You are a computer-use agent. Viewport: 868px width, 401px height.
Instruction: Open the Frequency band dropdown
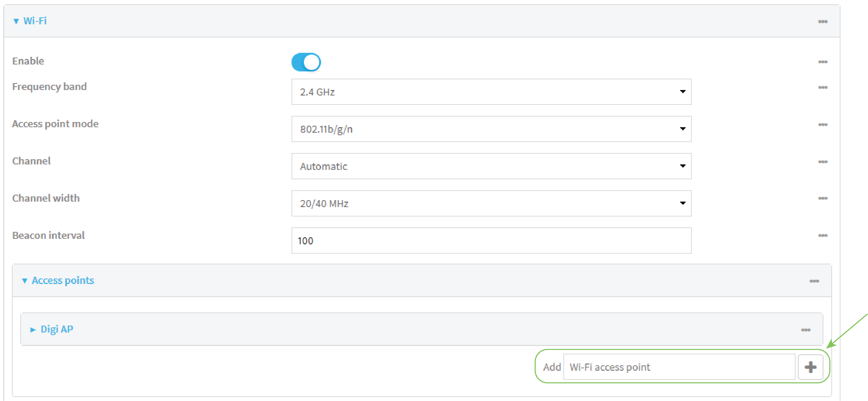click(x=491, y=92)
